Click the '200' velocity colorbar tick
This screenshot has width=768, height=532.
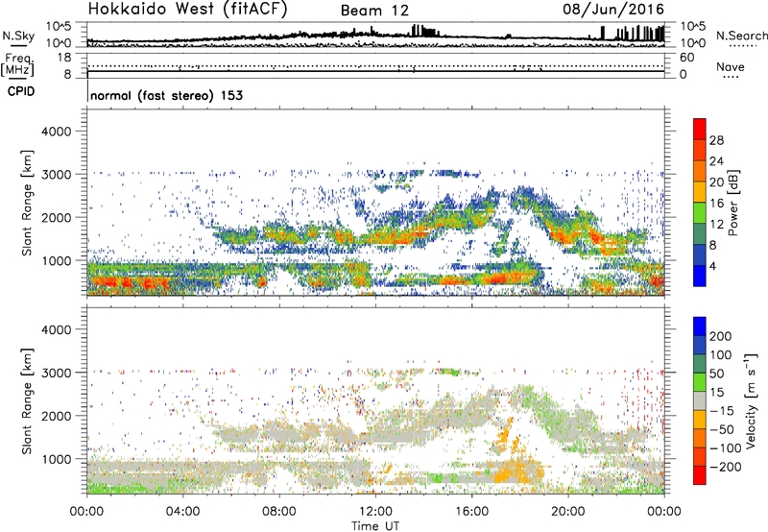pos(721,336)
